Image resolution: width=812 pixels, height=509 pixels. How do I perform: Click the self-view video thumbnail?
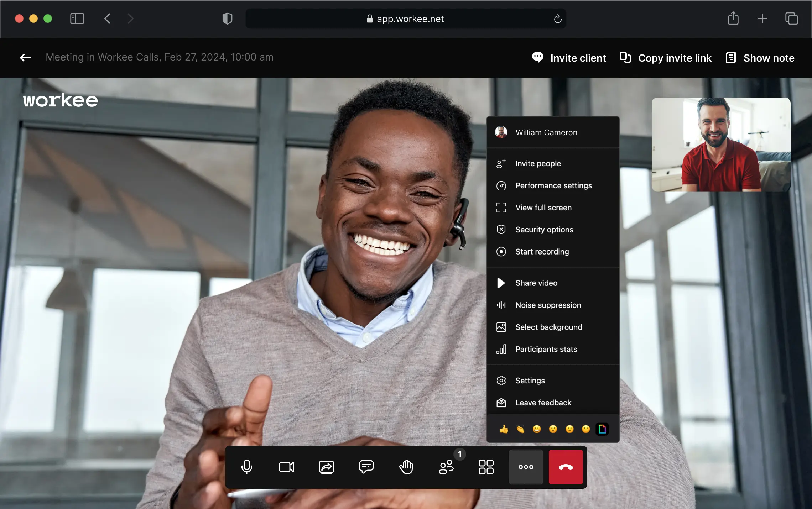tap(721, 144)
